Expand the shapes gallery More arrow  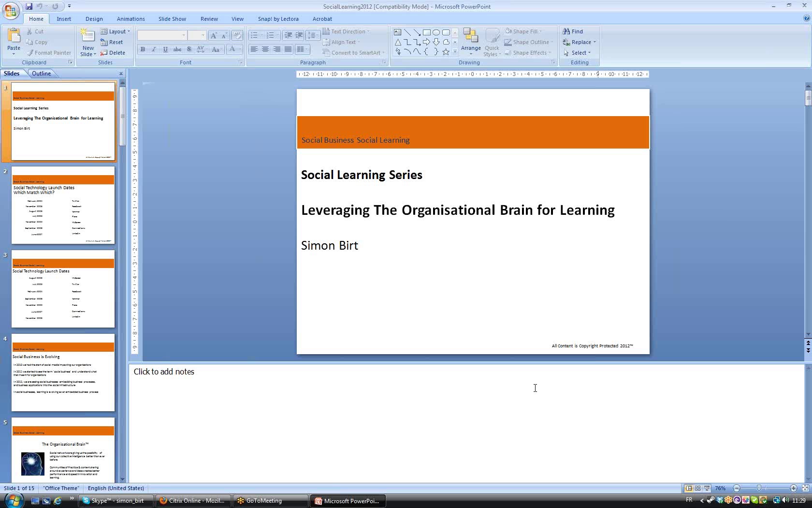pyautogui.click(x=455, y=52)
